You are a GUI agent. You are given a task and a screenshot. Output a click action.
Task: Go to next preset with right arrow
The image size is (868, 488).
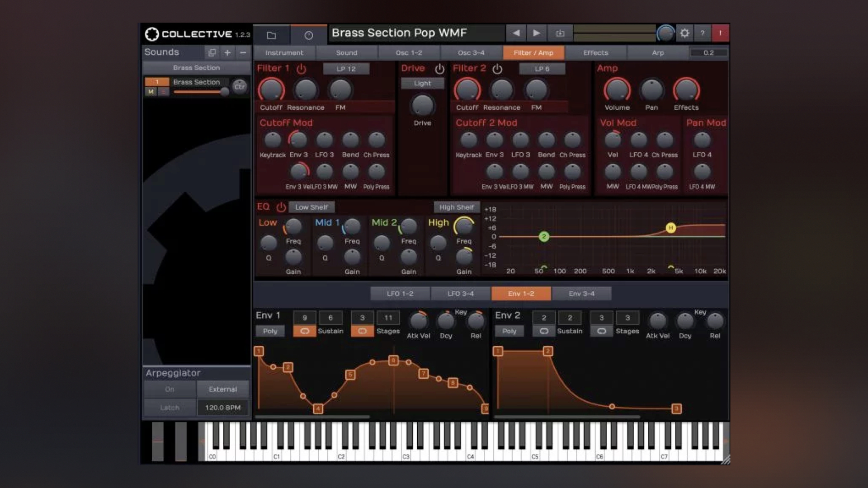(x=536, y=33)
